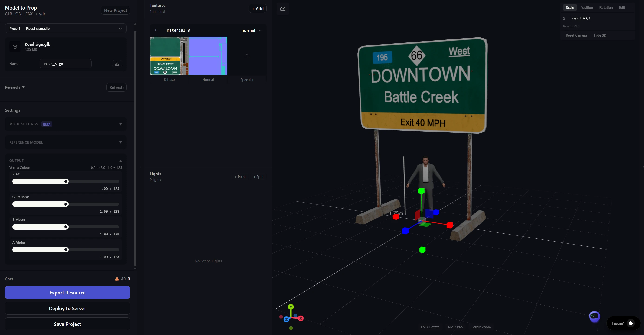Screen dimensions: 644x335
Task: Click the dark red negative-X dot on the gizmo
Action: click(281, 317)
